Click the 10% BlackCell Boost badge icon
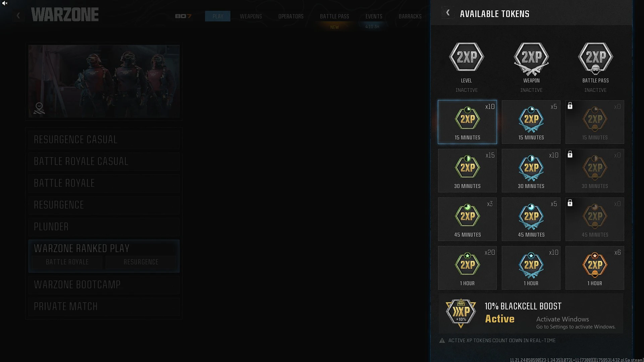 [461, 313]
